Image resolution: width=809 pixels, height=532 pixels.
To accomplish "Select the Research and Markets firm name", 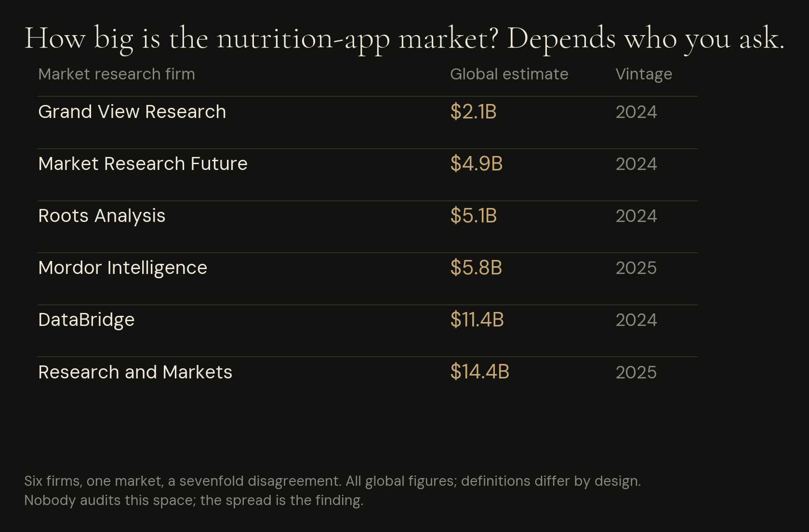I will 135,372.
